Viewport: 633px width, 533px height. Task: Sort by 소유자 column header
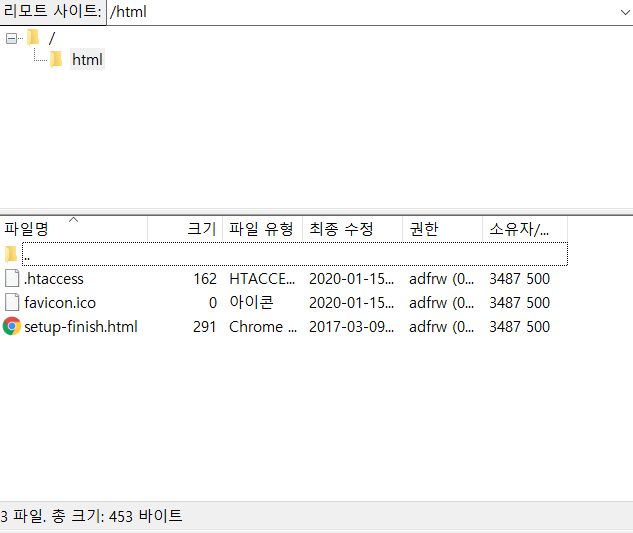[525, 229]
